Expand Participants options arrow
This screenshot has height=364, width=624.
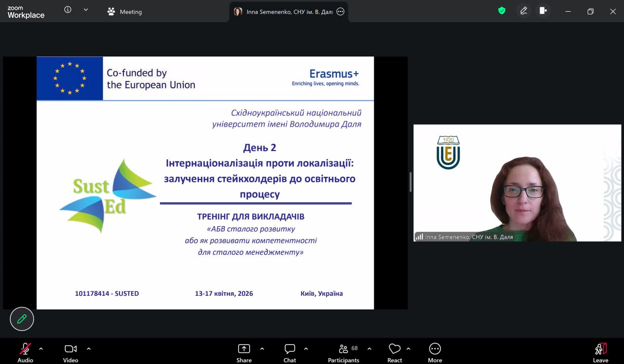tap(370, 349)
